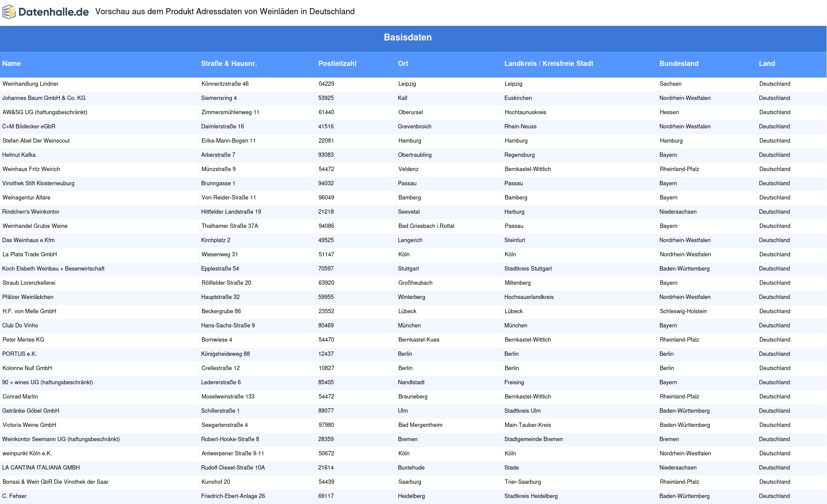827x504 pixels.
Task: Click postal code 69117
Action: [326, 496]
